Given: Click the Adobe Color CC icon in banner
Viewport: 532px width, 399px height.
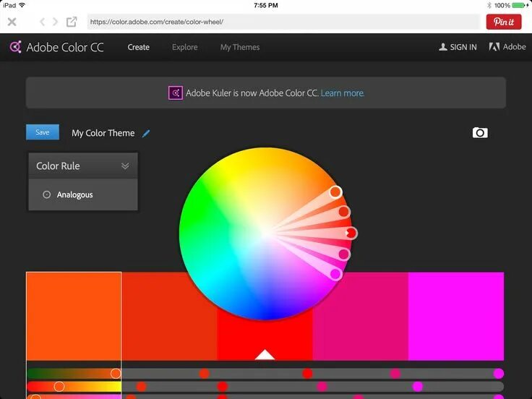Looking at the screenshot, I should 176,93.
